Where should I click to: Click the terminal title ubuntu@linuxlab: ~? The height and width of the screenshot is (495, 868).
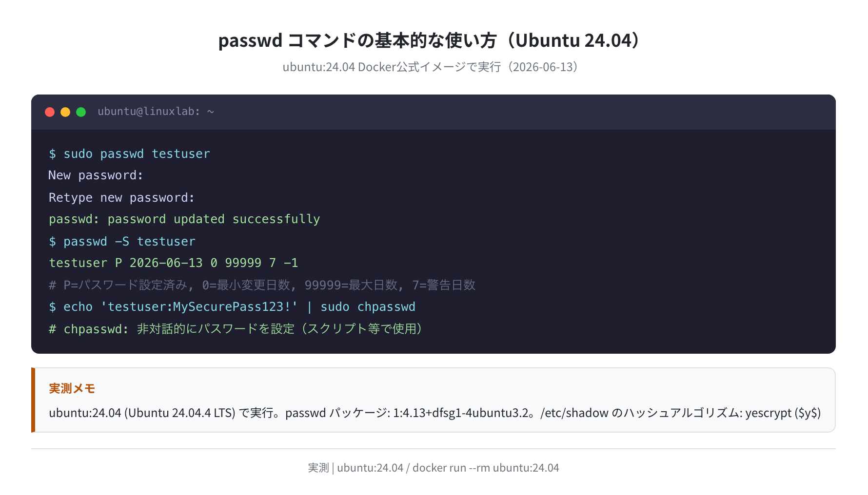coord(156,112)
